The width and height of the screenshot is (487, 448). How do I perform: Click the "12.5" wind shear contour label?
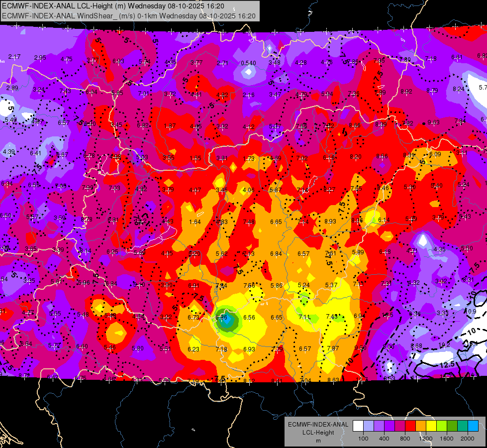tap(447, 365)
